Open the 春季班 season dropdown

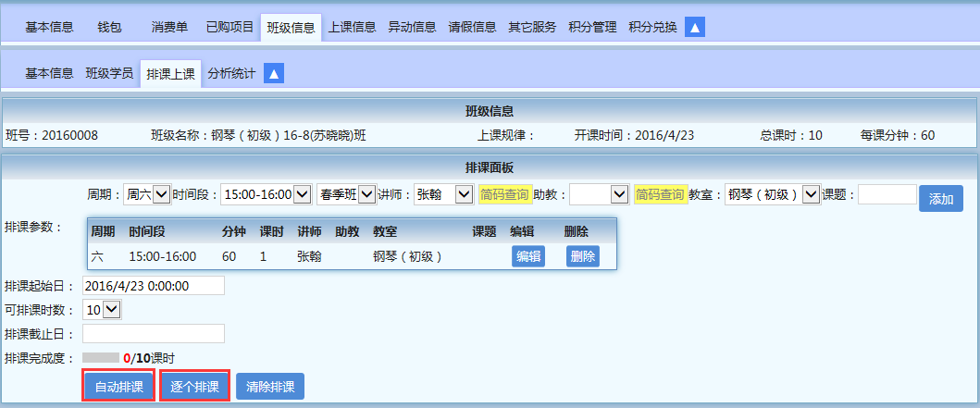344,194
